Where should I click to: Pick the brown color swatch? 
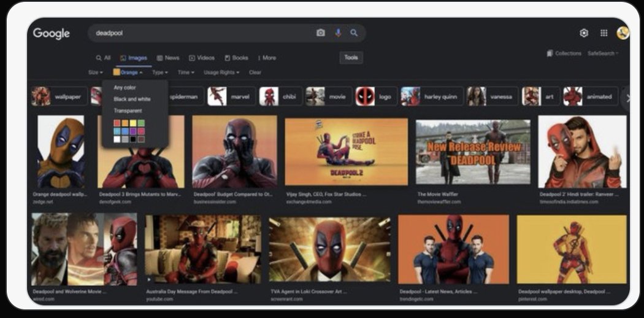(x=141, y=139)
